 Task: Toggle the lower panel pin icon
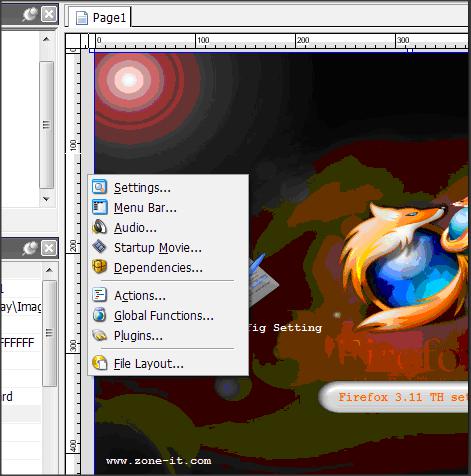29,248
